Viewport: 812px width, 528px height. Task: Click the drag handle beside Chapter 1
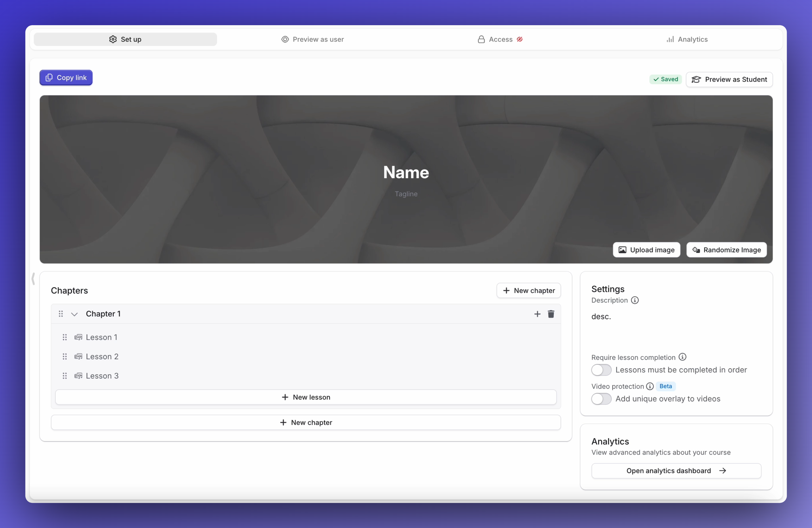click(61, 314)
